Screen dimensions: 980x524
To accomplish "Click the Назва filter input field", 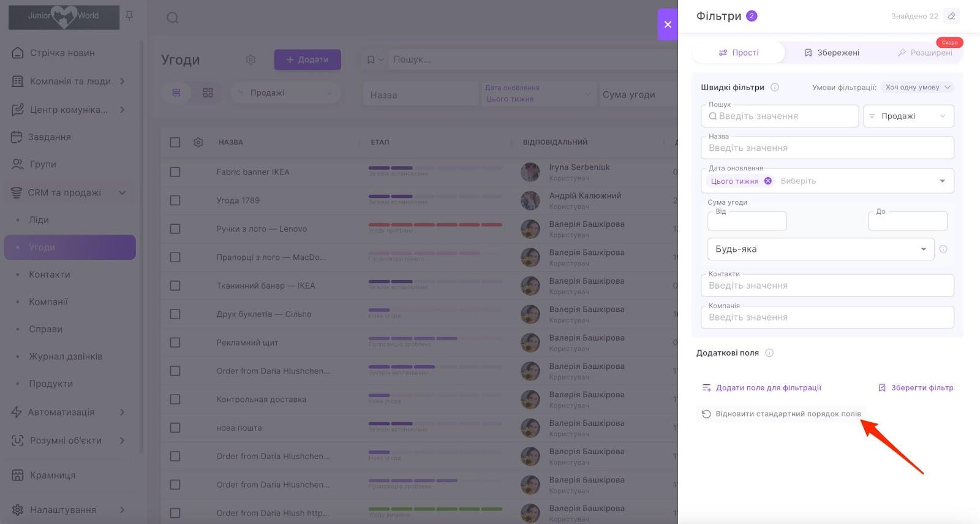I will [x=827, y=148].
